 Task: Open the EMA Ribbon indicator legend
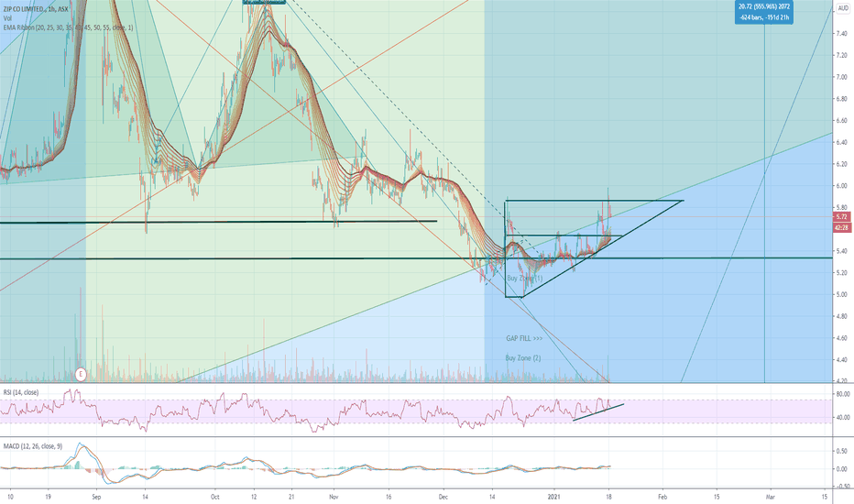(x=68, y=27)
